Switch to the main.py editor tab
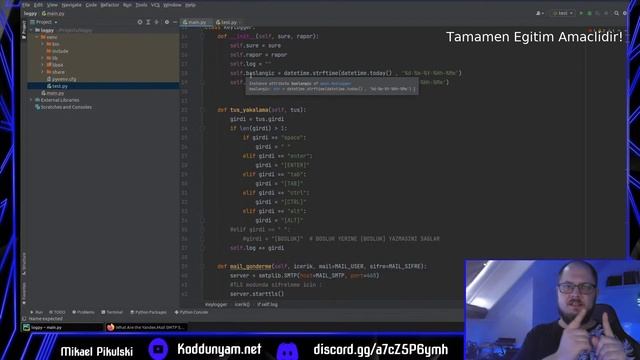Image resolution: width=640 pixels, height=360 pixels. (196, 22)
